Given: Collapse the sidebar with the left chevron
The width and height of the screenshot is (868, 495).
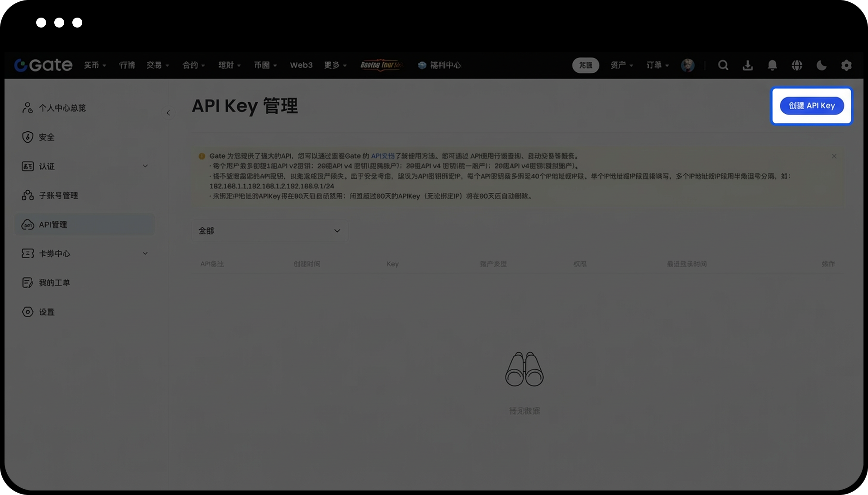Looking at the screenshot, I should pyautogui.click(x=168, y=112).
